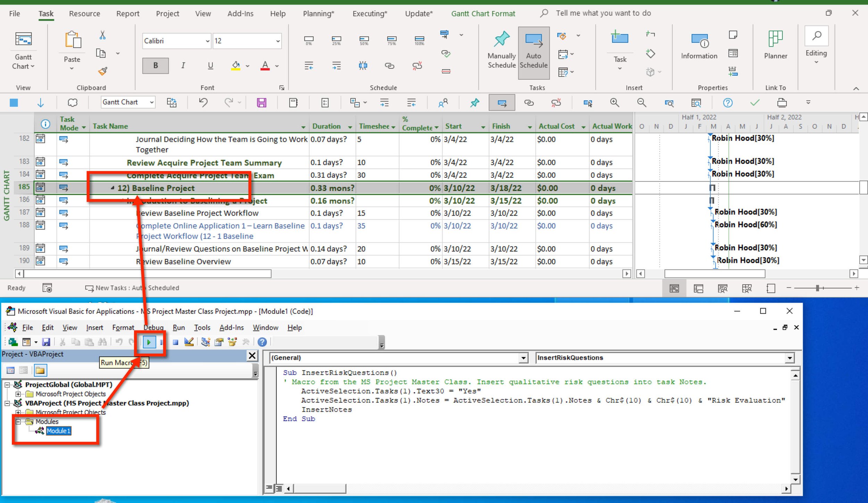Switch to Gantt Chart Format tab
The width and height of the screenshot is (868, 503).
[483, 14]
